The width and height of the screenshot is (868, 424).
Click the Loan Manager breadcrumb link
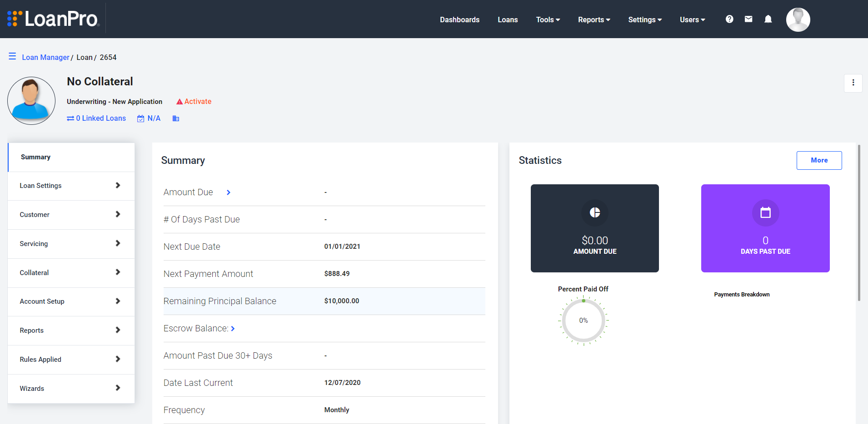(x=45, y=57)
